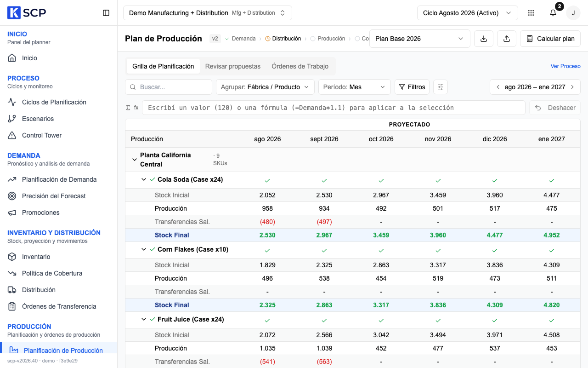Click the KSCP logo
Viewport: 588px width, 368px height.
point(27,13)
